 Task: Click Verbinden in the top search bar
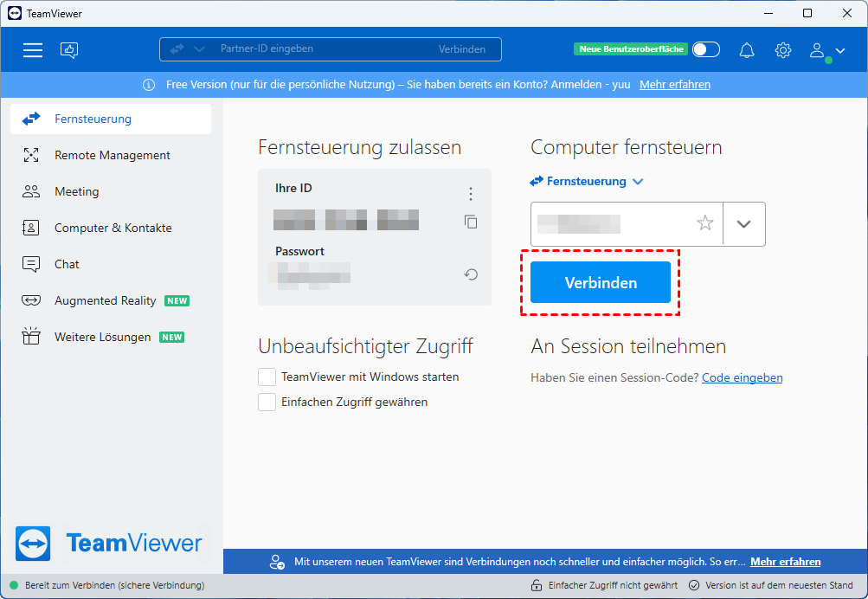(x=461, y=49)
